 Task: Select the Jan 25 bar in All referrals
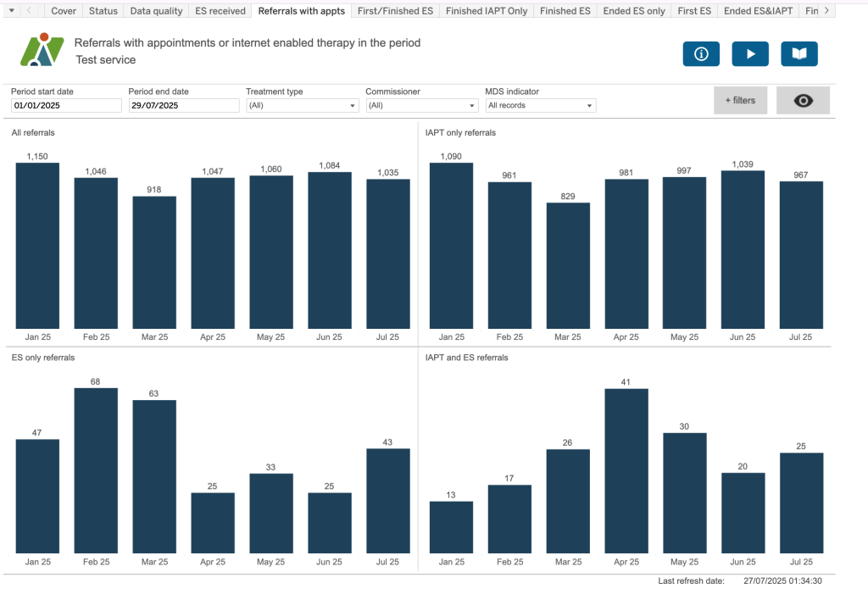click(37, 246)
